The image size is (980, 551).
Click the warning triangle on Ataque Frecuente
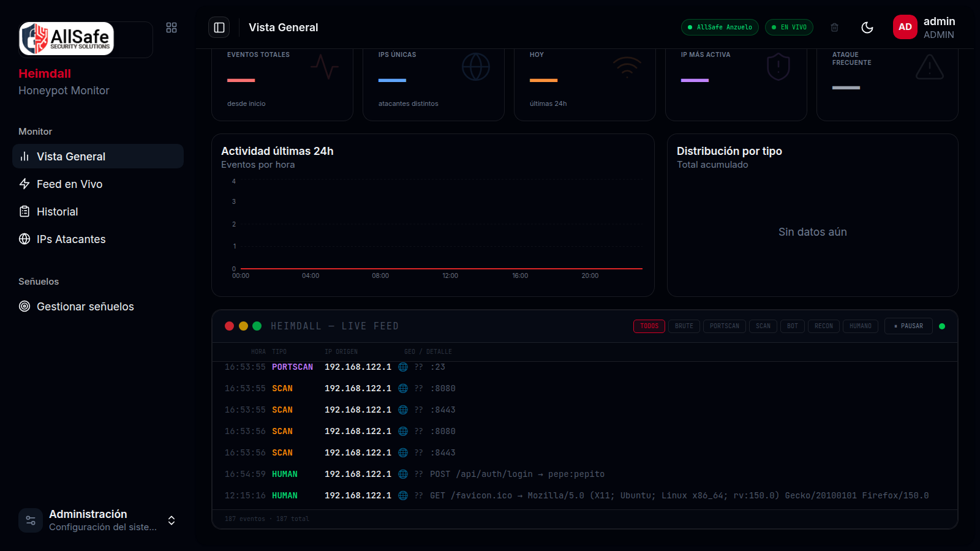coord(930,67)
